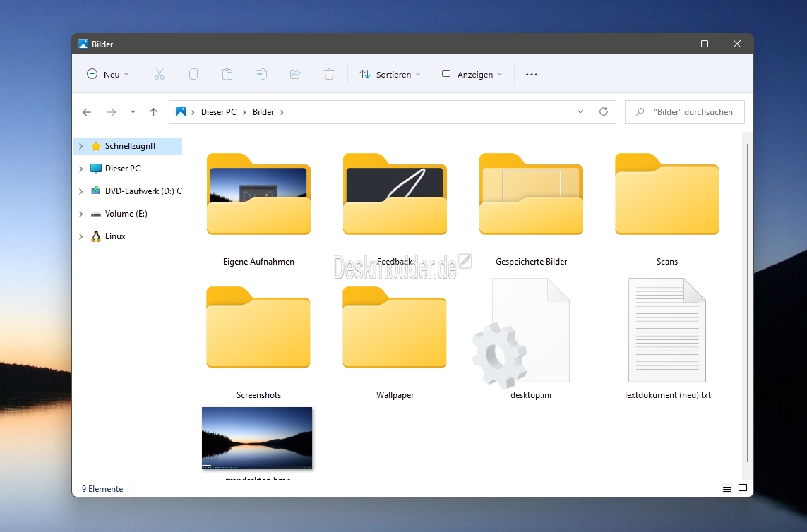The width and height of the screenshot is (807, 532).
Task: Click the "Bilder" durchsuchen search field
Action: click(x=685, y=112)
